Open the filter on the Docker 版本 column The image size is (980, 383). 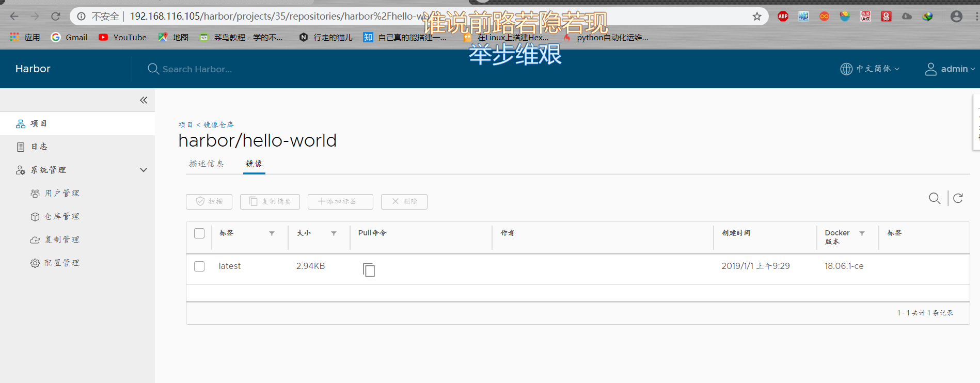pyautogui.click(x=862, y=233)
